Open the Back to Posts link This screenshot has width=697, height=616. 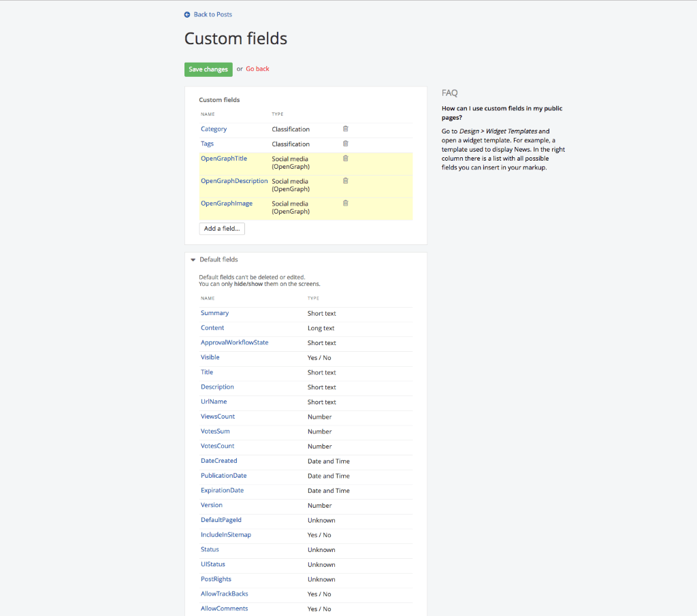[x=212, y=14]
